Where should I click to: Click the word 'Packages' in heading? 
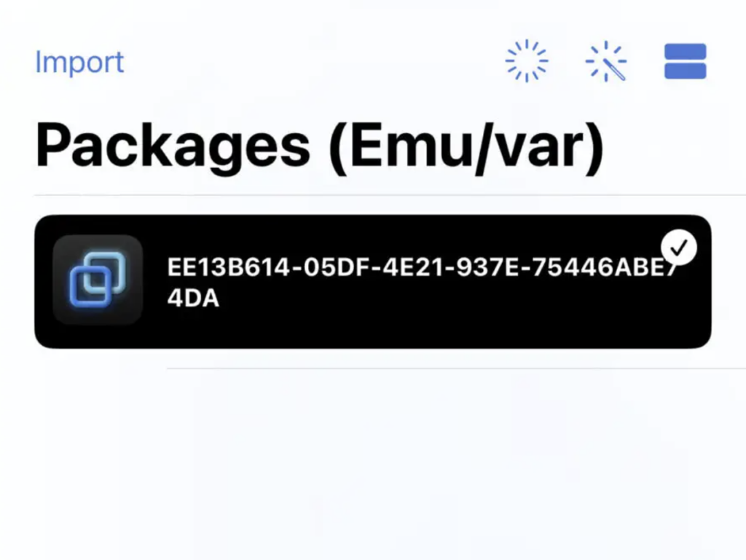[x=173, y=146]
